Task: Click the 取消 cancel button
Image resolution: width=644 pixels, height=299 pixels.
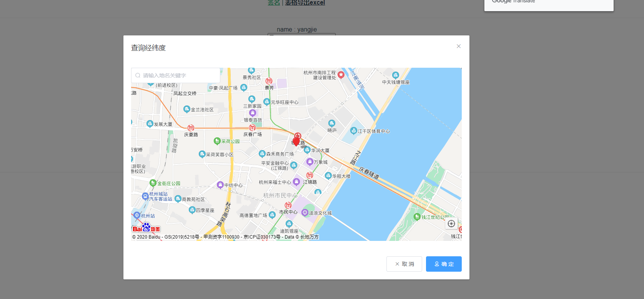Action: coord(404,264)
